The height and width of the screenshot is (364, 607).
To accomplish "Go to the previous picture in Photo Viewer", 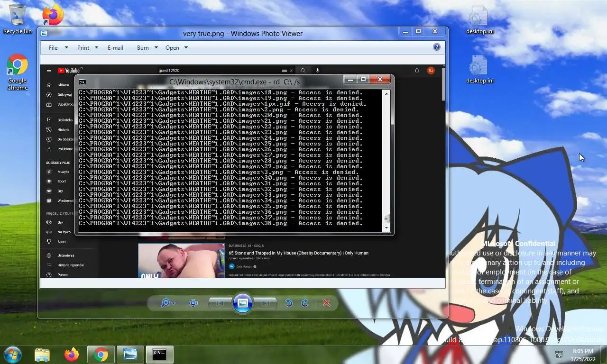I will click(220, 303).
